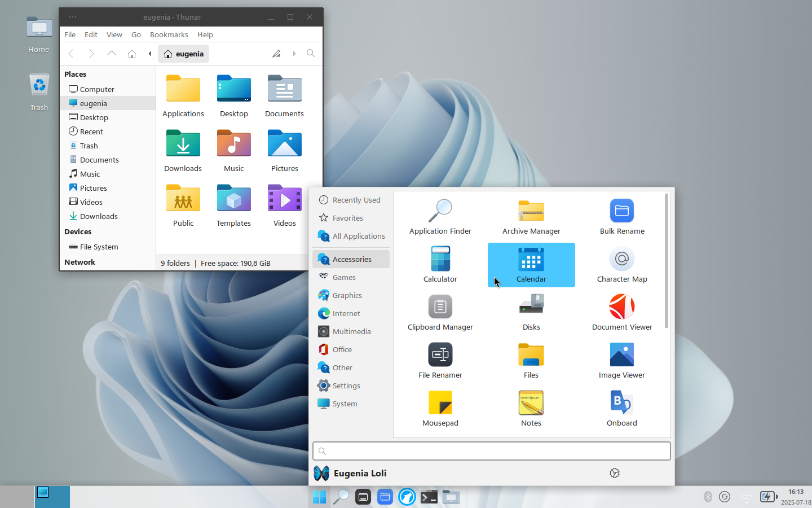The height and width of the screenshot is (508, 812).
Task: Launch File Renamer
Action: 440,361
